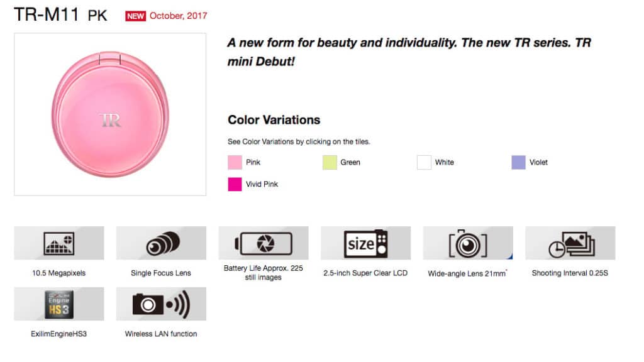Select the ExilimEngineHS3 engine icon

[x=59, y=304]
